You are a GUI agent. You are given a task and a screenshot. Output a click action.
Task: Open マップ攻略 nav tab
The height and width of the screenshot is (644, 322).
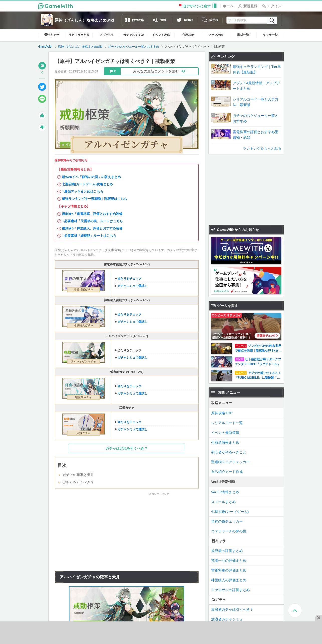pos(216,35)
